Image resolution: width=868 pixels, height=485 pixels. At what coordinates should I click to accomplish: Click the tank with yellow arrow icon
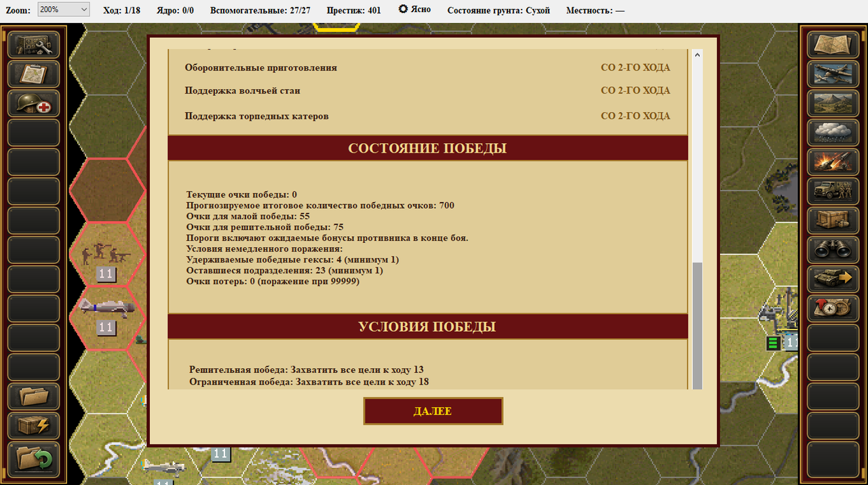click(831, 279)
